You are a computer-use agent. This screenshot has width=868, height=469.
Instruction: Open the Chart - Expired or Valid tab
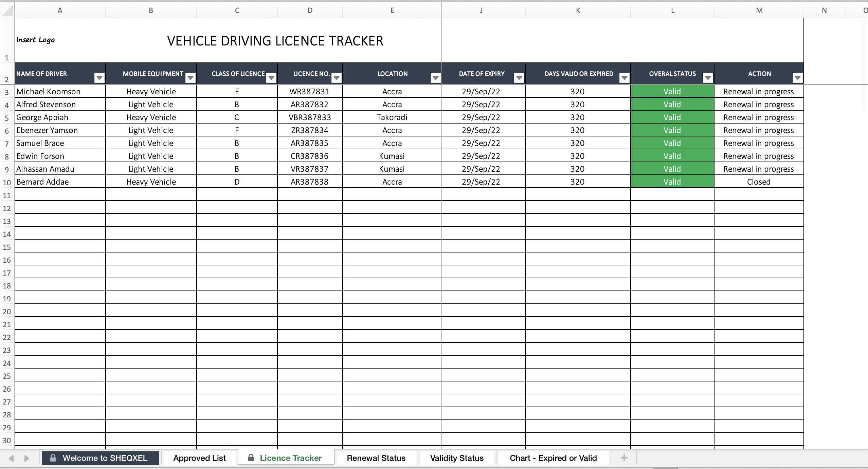coord(553,458)
